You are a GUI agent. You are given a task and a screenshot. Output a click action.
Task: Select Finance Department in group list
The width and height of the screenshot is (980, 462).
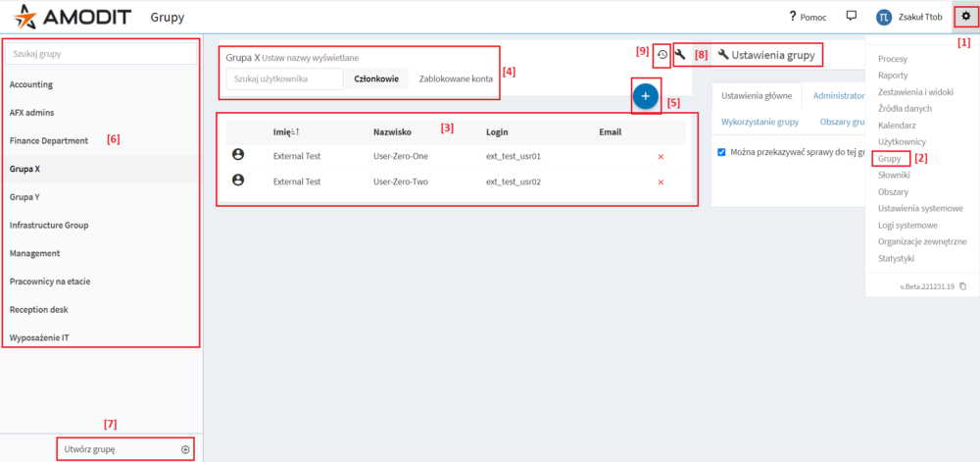[49, 141]
